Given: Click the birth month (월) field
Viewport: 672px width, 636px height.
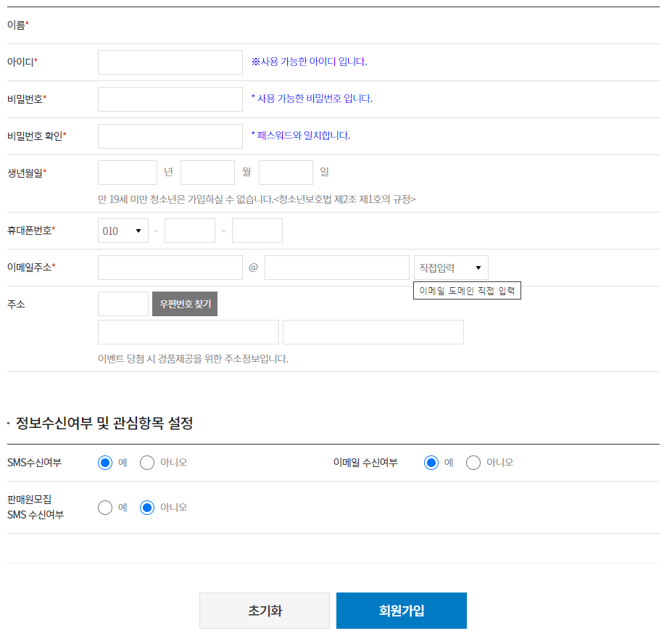Looking at the screenshot, I should tap(207, 173).
